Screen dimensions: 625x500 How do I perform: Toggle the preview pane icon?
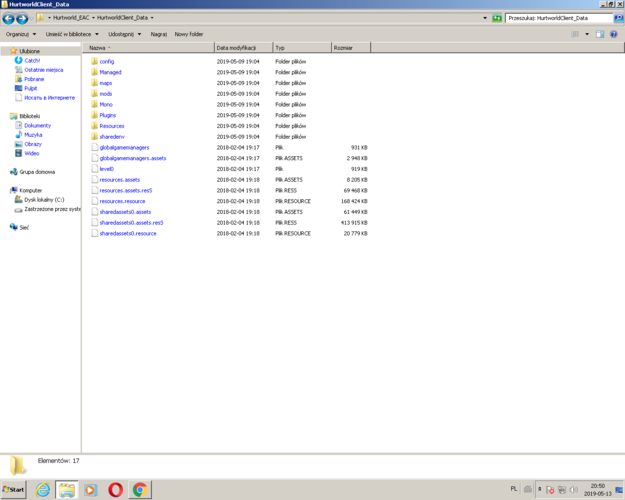[x=600, y=34]
